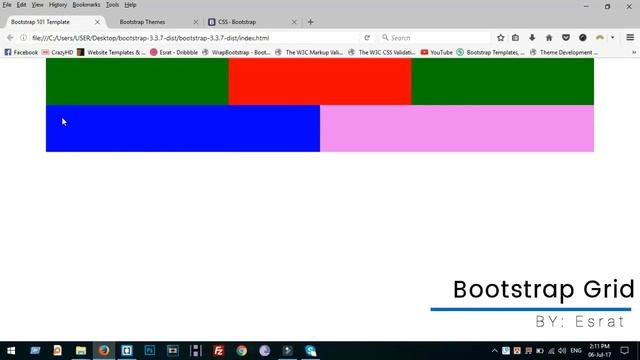The height and width of the screenshot is (360, 640).
Task: Open Photoshop from the taskbar
Action: (x=150, y=351)
